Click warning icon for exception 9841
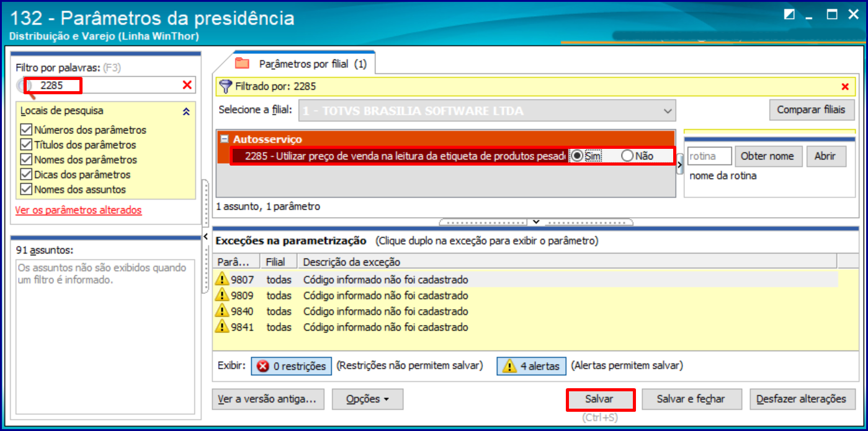This screenshot has width=868, height=431. (221, 327)
